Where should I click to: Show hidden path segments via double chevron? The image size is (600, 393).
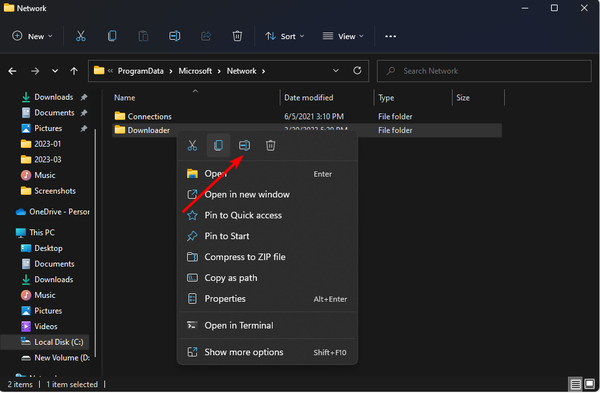coord(110,71)
